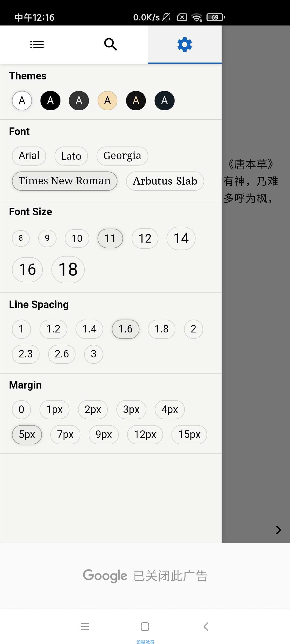290x644 pixels.
Task: Choose the sepia beige theme swatch
Action: pyautogui.click(x=107, y=101)
